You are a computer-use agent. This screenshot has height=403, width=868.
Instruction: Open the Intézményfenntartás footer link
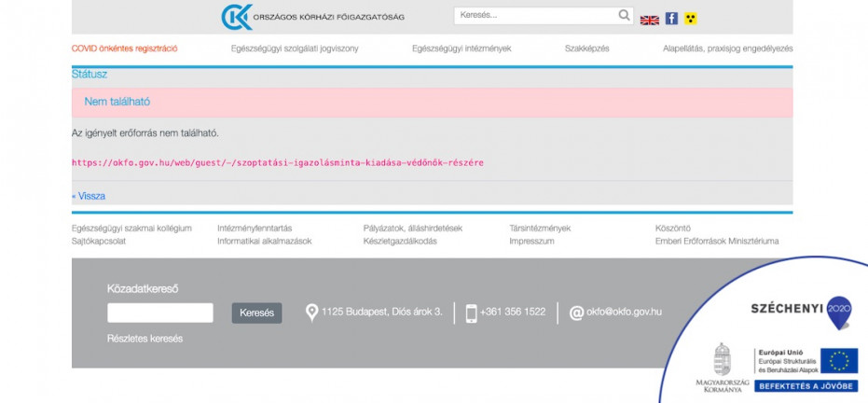255,228
